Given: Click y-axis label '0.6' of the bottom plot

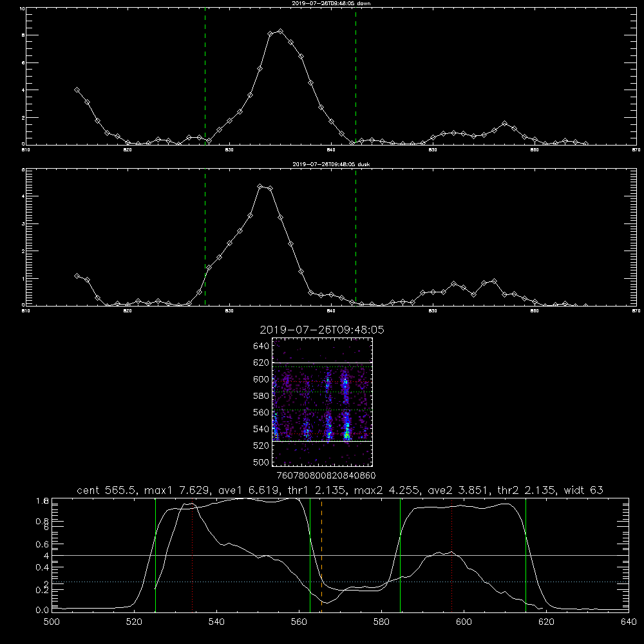Looking at the screenshot, I should (43, 544).
